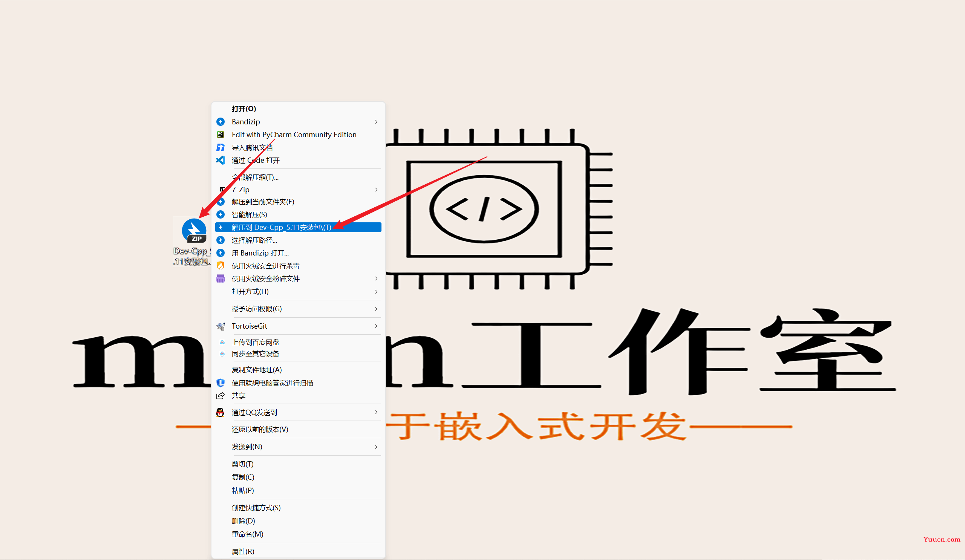Viewport: 965px width, 560px height.
Task: Choose 使用火绒安全进行杀毒
Action: [298, 266]
